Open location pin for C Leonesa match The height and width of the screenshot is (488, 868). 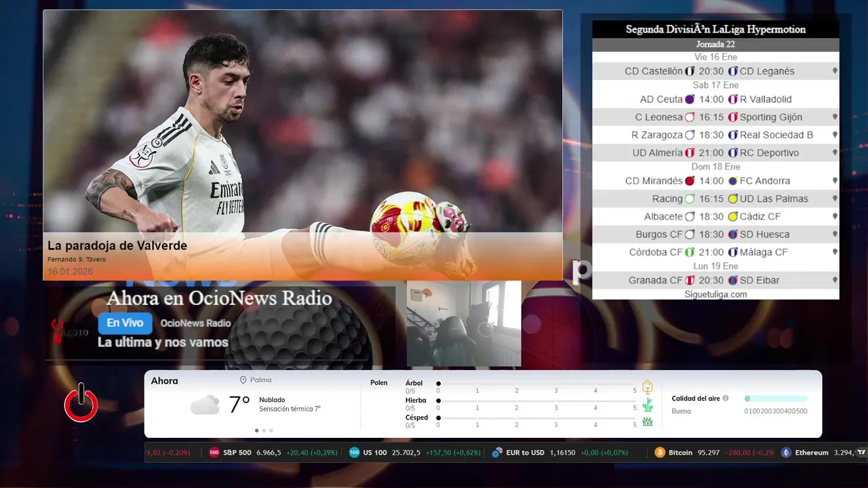[835, 117]
